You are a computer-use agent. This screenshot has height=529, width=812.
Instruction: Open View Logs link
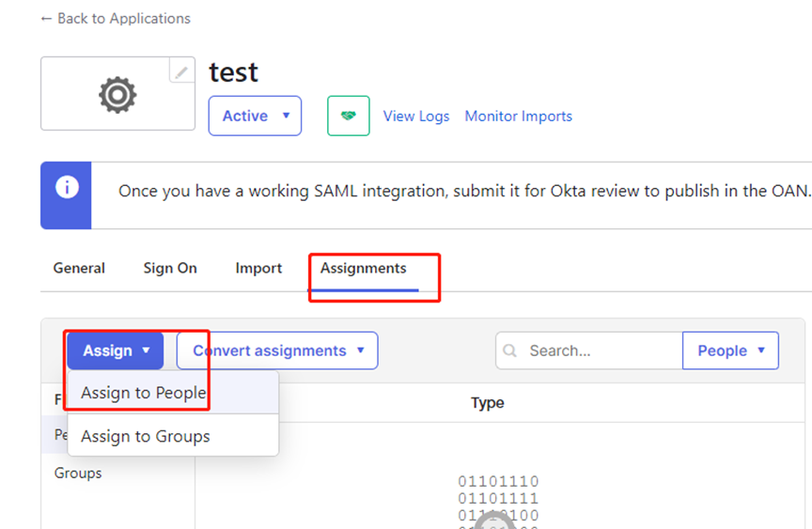[415, 116]
